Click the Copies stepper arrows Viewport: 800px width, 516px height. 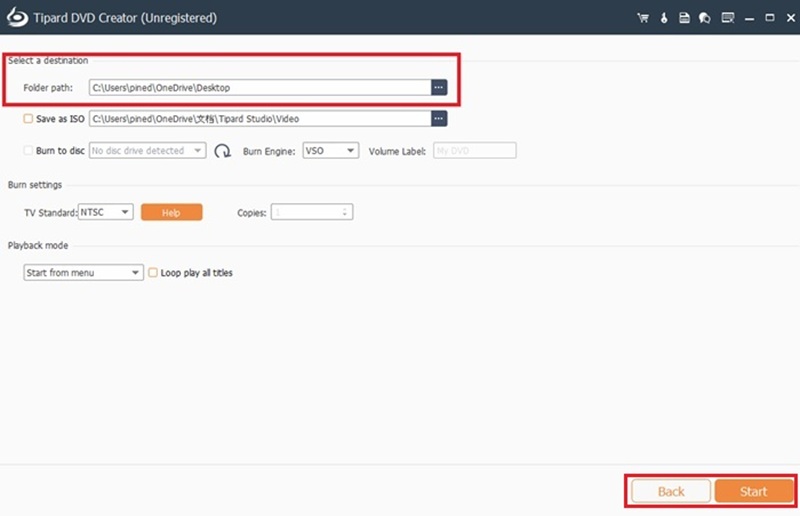(x=345, y=212)
